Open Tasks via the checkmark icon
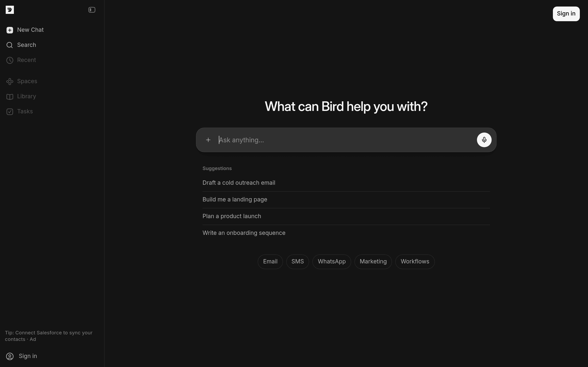The height and width of the screenshot is (367, 588). point(9,111)
